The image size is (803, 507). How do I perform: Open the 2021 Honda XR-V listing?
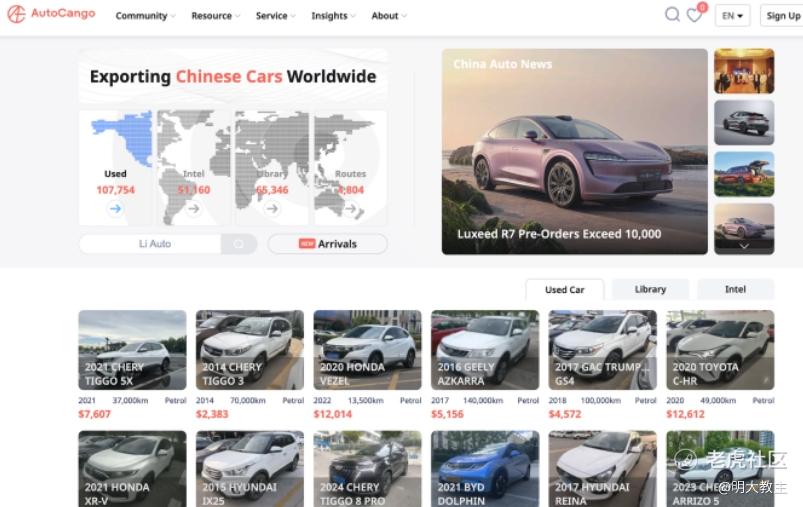pyautogui.click(x=132, y=469)
